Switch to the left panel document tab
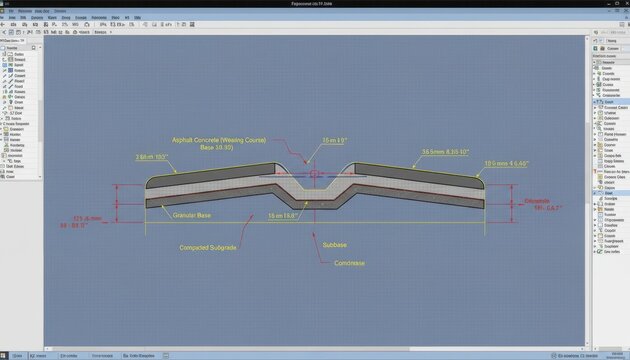Screen dimensions: 630x360 [x=12, y=41]
